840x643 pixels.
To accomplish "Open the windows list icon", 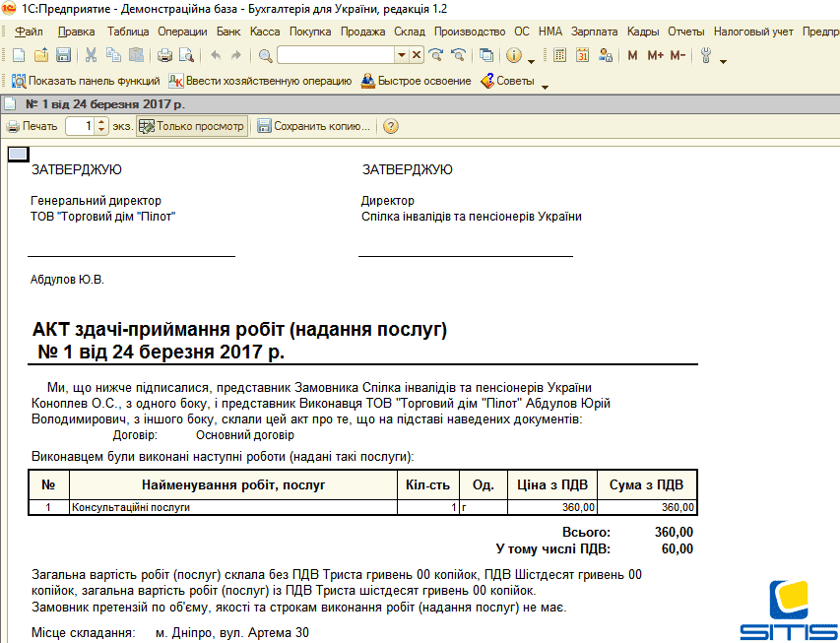I will [485, 55].
